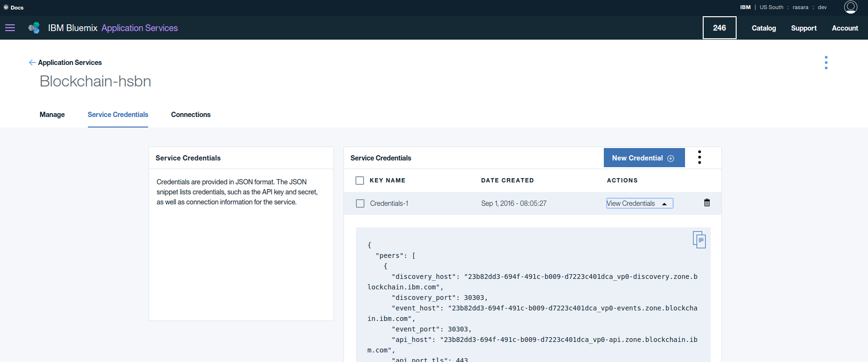Open the blue three-dot page options menu
Viewport: 868px width, 362px height.
[826, 63]
